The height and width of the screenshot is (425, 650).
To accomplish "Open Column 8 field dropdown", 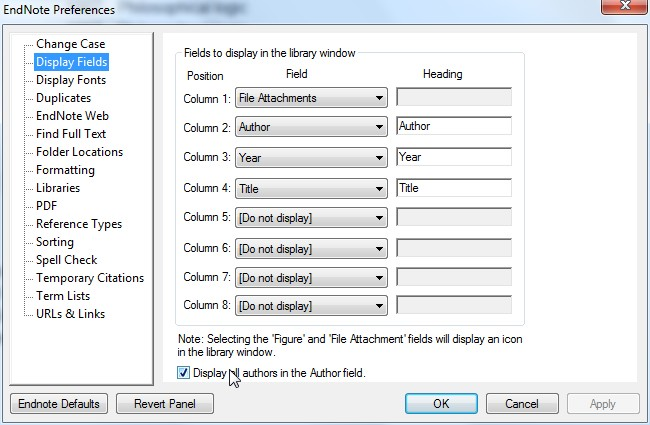I will coord(311,306).
